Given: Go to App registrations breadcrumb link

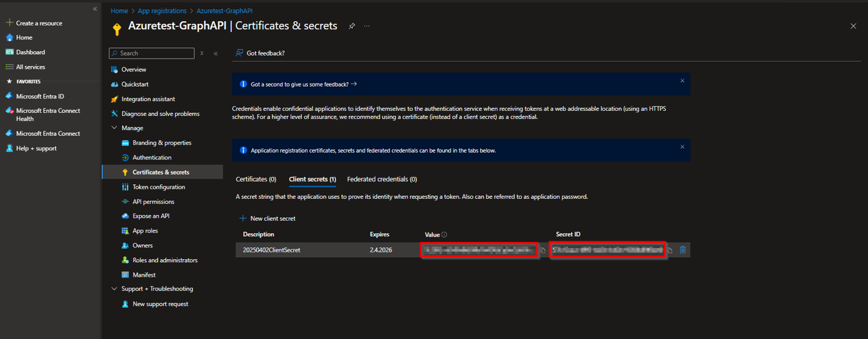Looking at the screenshot, I should point(162,11).
